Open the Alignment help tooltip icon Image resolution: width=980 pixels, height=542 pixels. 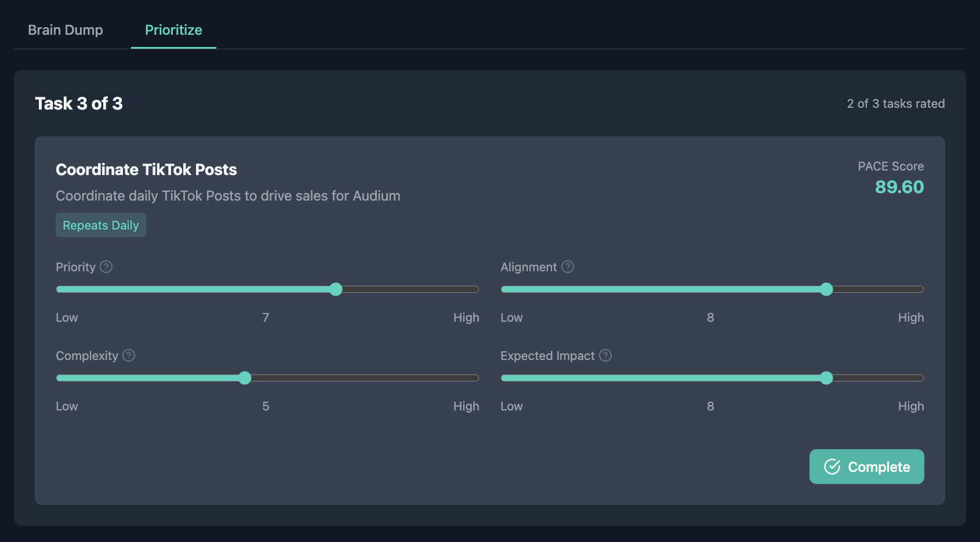tap(568, 267)
